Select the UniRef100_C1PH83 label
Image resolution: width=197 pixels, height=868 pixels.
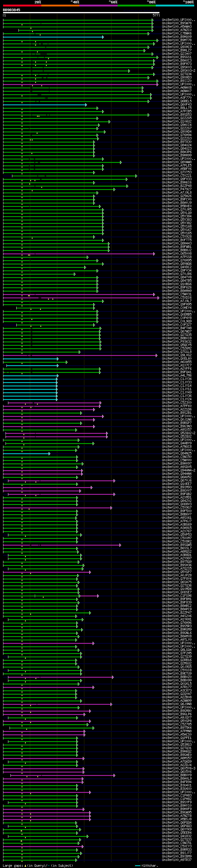177,795
